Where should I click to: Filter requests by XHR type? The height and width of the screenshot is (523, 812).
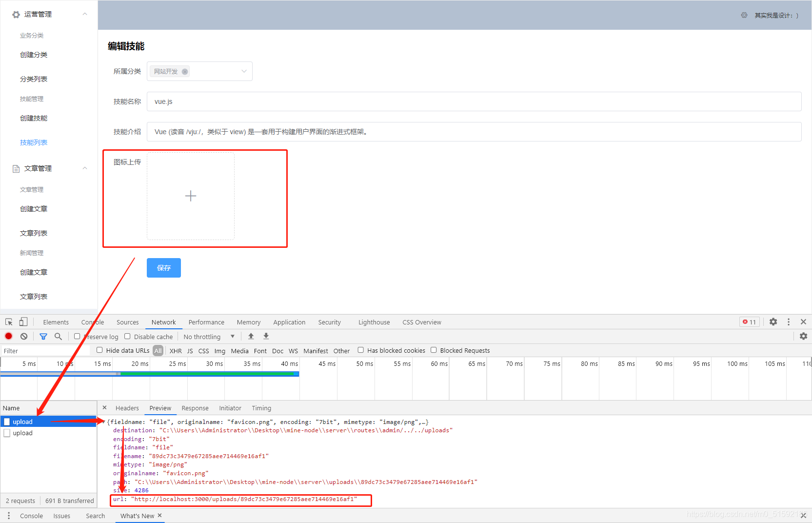click(176, 351)
